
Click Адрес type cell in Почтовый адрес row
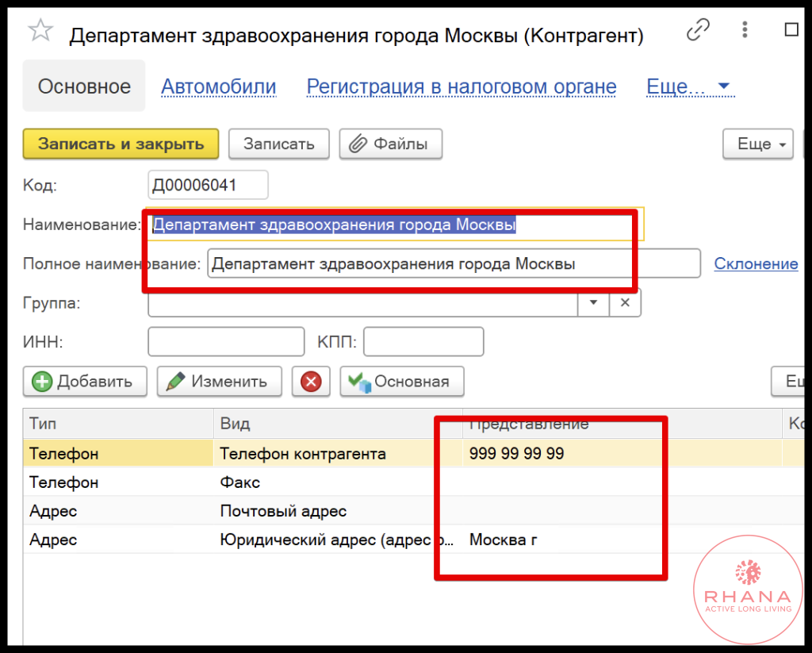coord(118,511)
